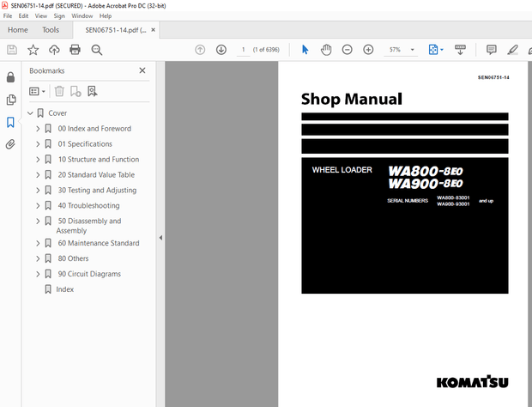
Task: Expand 60 Maintenance Standard bookmark
Action: (x=38, y=243)
